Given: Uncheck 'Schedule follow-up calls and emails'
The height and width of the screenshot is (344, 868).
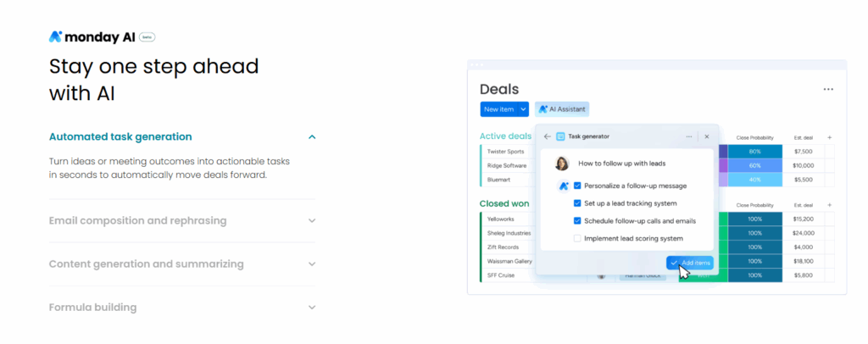Looking at the screenshot, I should 577,221.
